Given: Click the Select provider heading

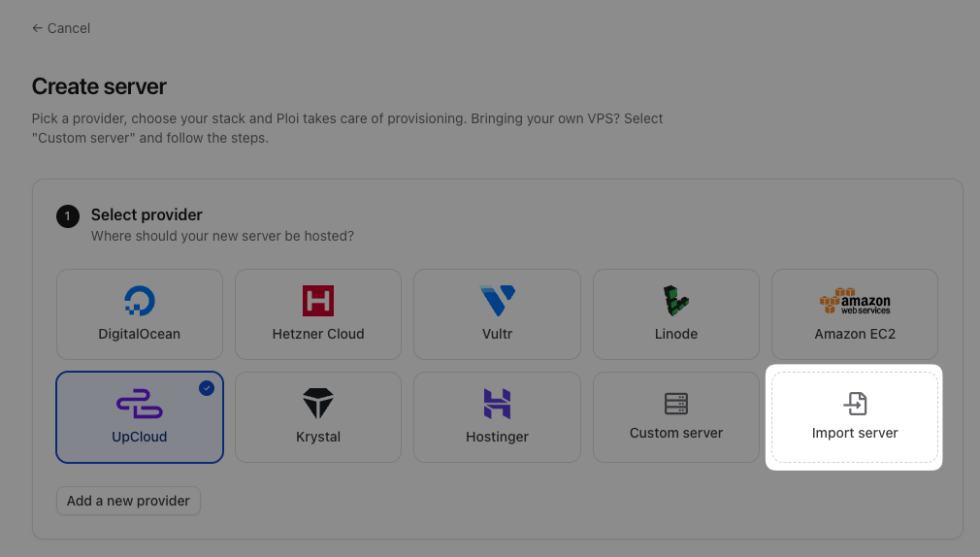Looking at the screenshot, I should pos(147,214).
